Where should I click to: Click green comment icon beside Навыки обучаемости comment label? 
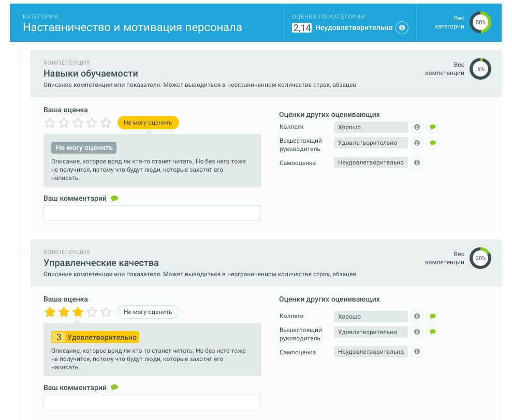(114, 199)
